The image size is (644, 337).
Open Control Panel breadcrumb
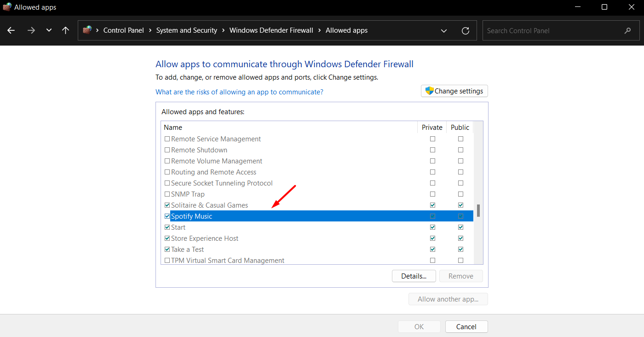pyautogui.click(x=124, y=30)
